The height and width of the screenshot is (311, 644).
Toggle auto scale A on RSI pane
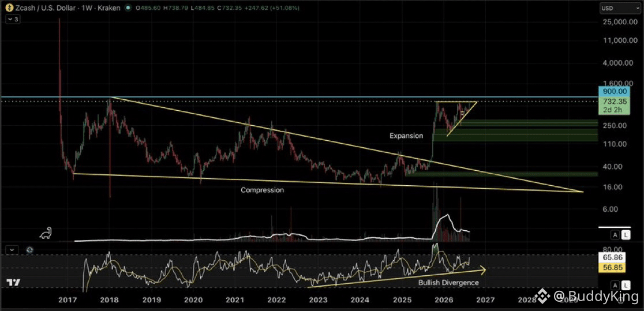coord(615,285)
